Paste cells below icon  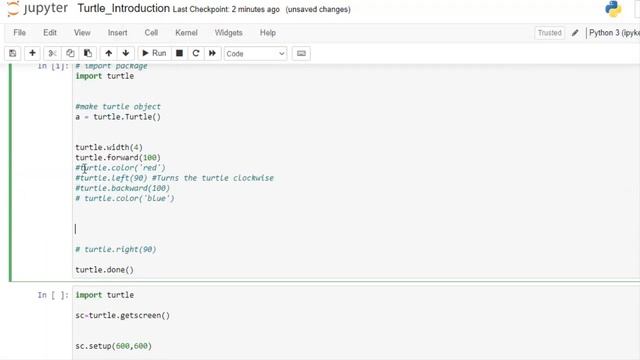87,53
